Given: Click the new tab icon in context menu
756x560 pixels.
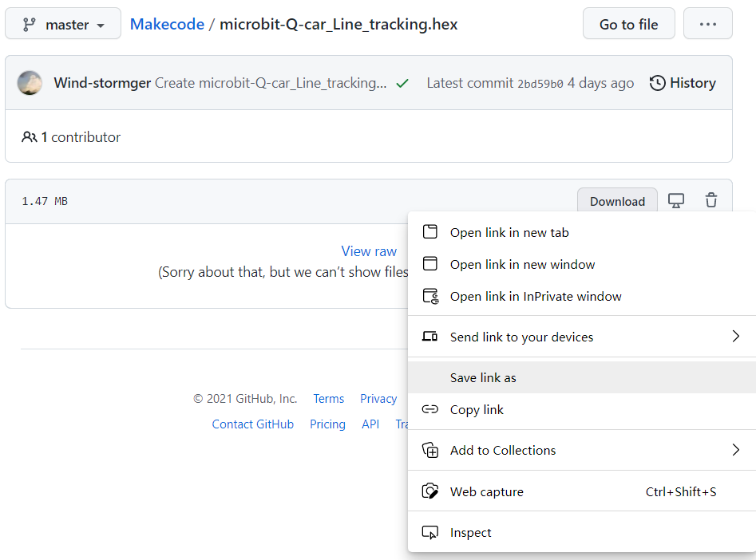Looking at the screenshot, I should [430, 232].
